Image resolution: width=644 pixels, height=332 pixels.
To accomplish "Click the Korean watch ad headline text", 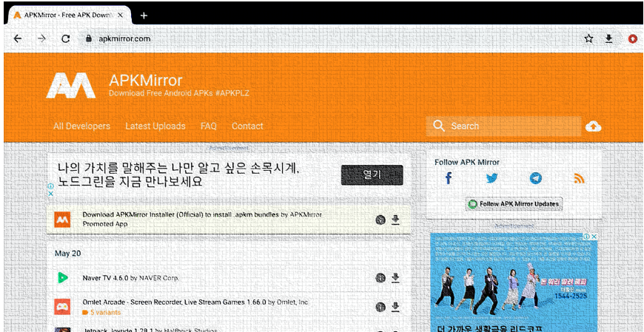I will (x=178, y=175).
